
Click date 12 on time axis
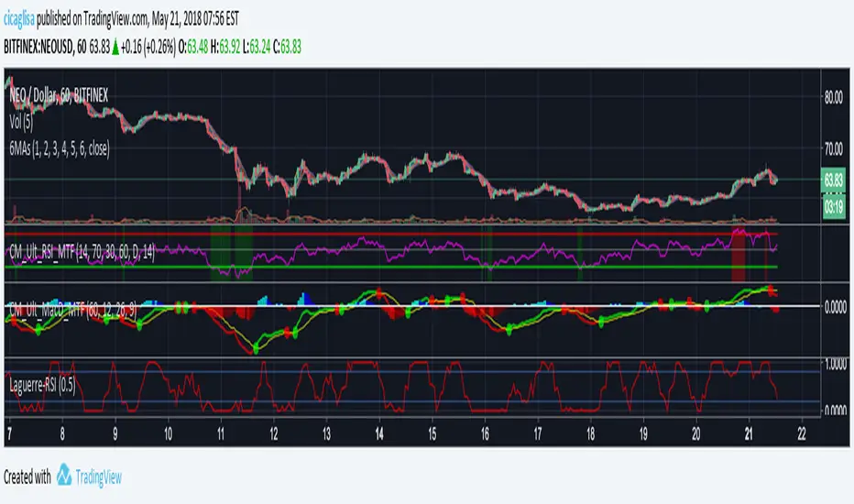(x=273, y=434)
